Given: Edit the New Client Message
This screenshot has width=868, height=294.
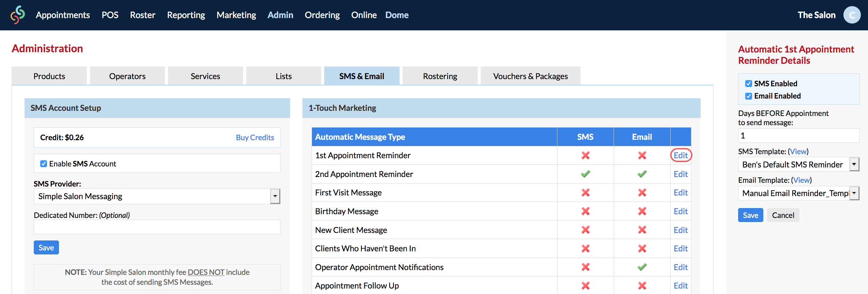Looking at the screenshot, I should (x=680, y=230).
